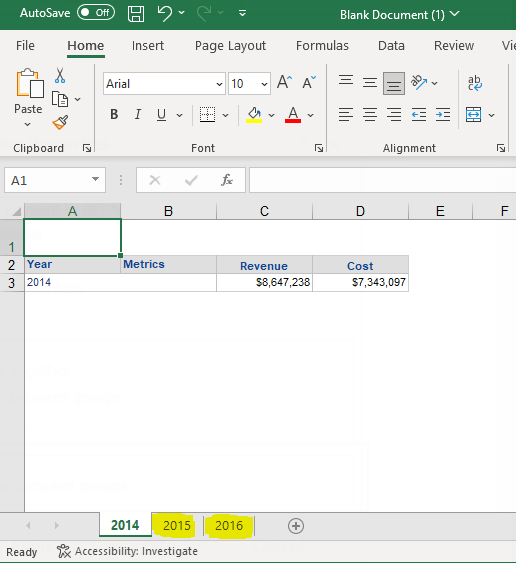Click the Cut scissors icon

coord(60,75)
